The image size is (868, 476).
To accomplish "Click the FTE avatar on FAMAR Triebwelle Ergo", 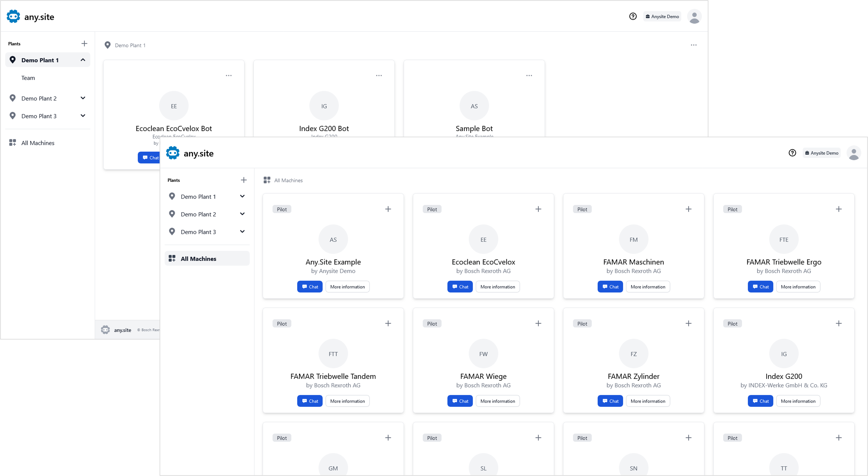I will click(x=784, y=239).
